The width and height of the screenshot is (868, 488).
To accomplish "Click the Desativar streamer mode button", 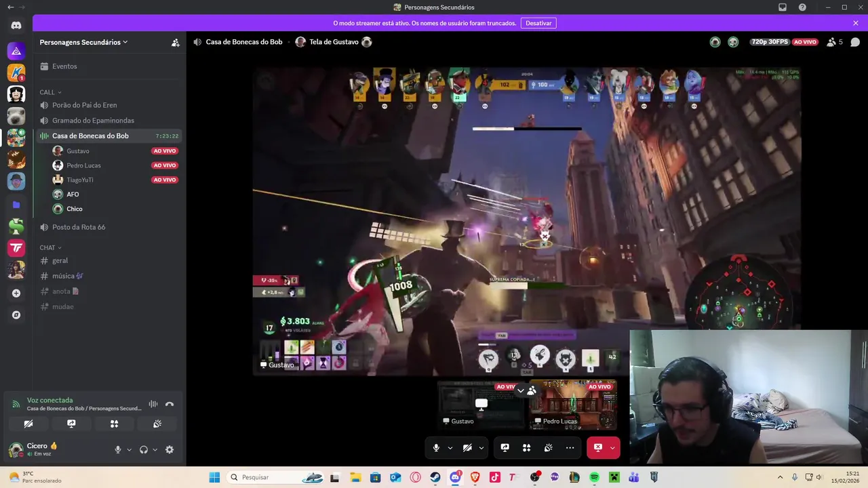I will click(538, 23).
